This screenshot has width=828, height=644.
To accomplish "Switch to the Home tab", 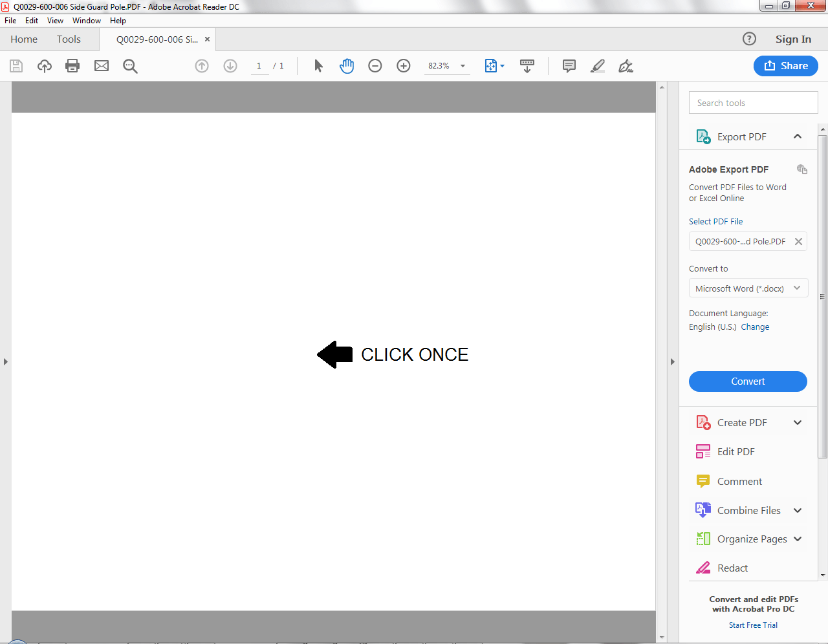I will point(24,39).
